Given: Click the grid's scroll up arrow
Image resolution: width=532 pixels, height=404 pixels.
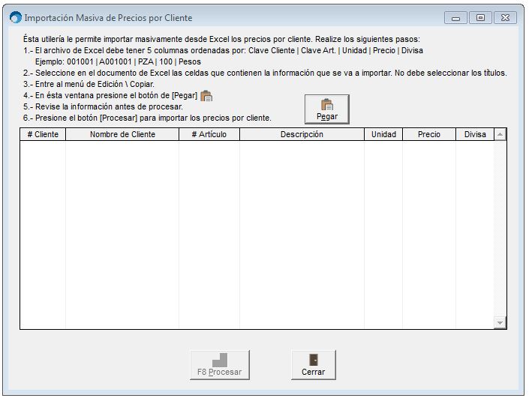Looking at the screenshot, I should 500,135.
